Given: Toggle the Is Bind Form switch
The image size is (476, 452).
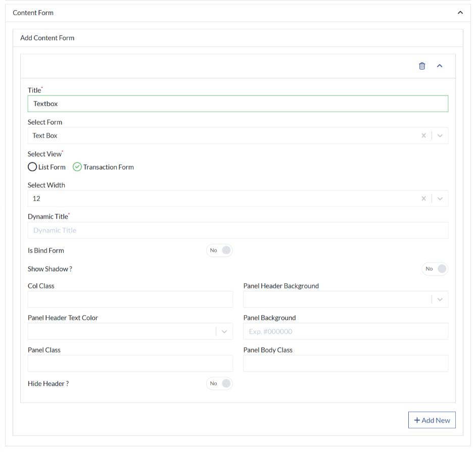Looking at the screenshot, I should coord(219,250).
